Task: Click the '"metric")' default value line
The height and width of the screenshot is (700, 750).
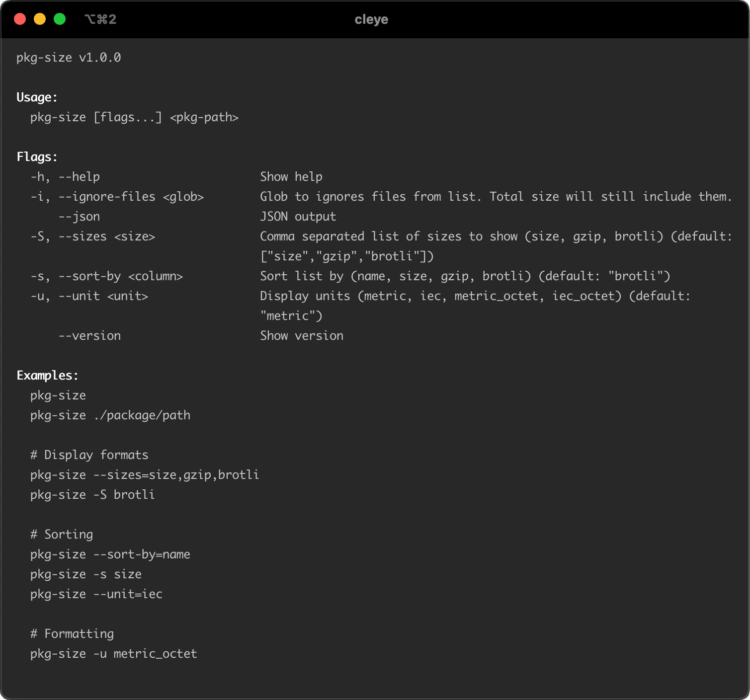Action: [x=291, y=316]
